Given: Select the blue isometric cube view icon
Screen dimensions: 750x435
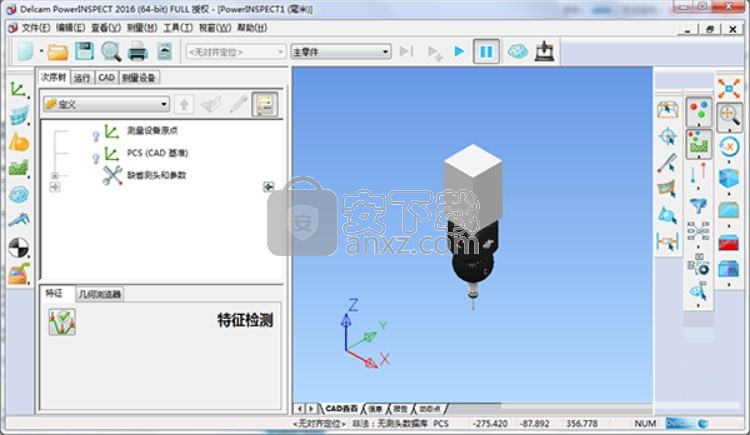Looking at the screenshot, I should coord(729,178).
